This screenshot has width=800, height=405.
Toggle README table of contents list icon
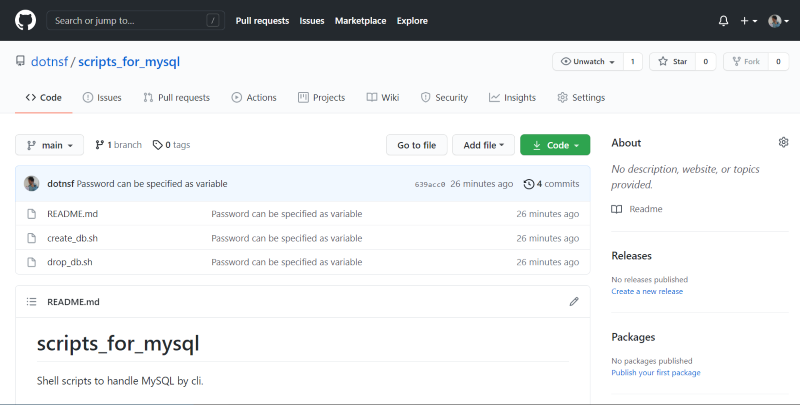coord(32,302)
